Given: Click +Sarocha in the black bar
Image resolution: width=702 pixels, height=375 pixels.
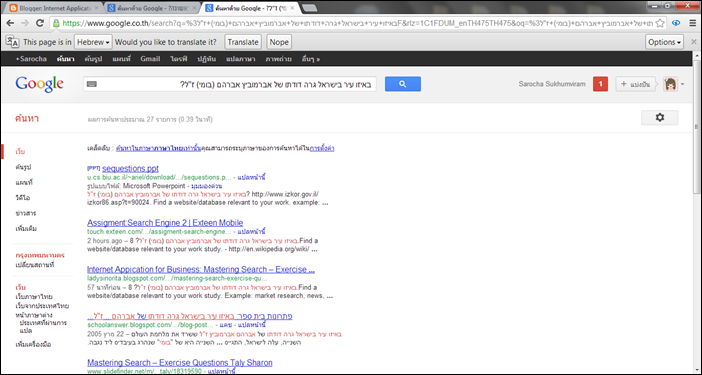Looking at the screenshot, I should click(31, 59).
